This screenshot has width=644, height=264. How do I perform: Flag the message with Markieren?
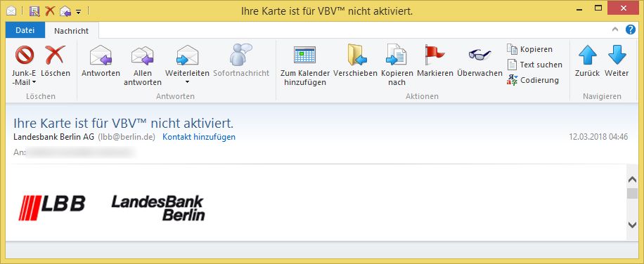pyautogui.click(x=434, y=55)
